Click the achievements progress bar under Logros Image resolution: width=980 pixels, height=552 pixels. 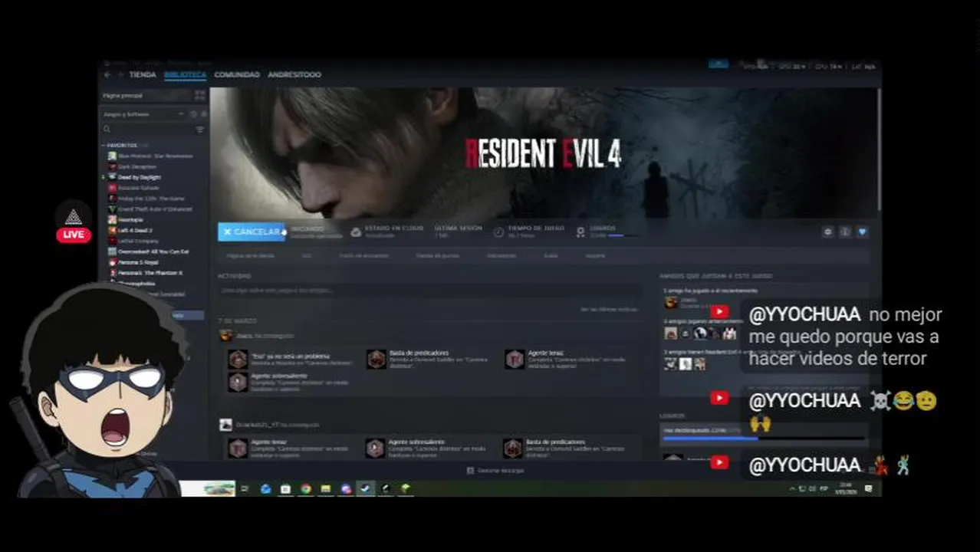click(625, 235)
